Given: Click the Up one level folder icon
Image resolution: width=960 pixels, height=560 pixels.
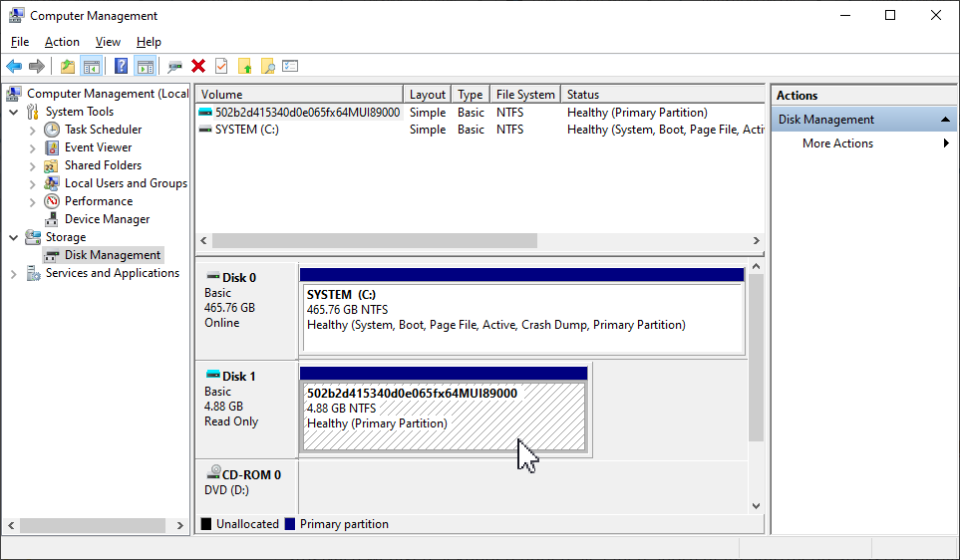Looking at the screenshot, I should click(x=68, y=66).
